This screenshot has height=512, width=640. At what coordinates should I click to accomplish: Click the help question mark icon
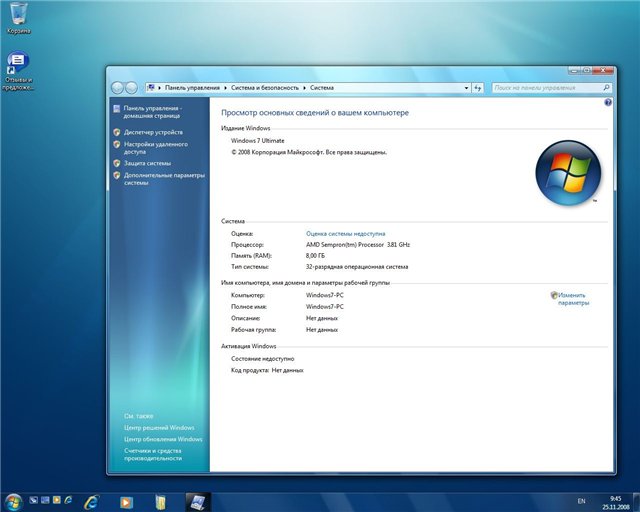(x=608, y=102)
